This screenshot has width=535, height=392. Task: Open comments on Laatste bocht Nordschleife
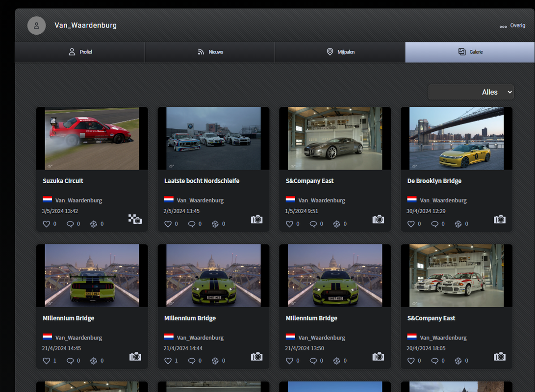(192, 224)
